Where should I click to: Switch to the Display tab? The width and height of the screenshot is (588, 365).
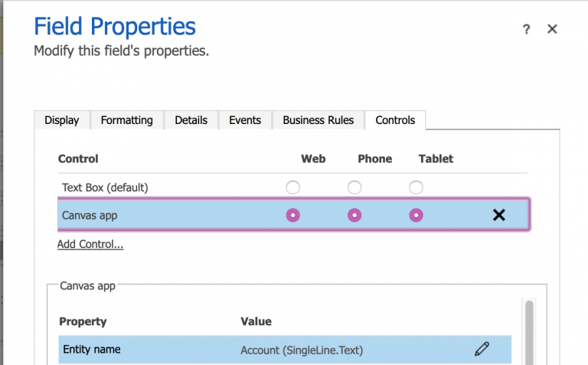62,120
